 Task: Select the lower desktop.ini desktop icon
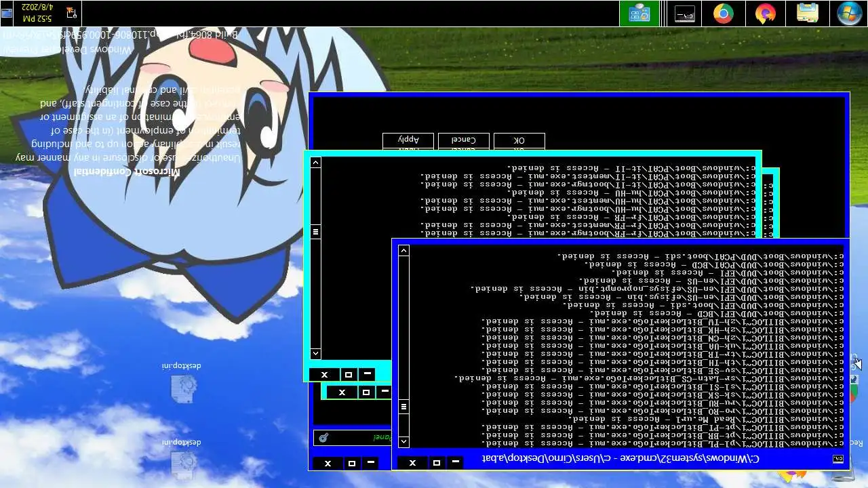coord(182,459)
